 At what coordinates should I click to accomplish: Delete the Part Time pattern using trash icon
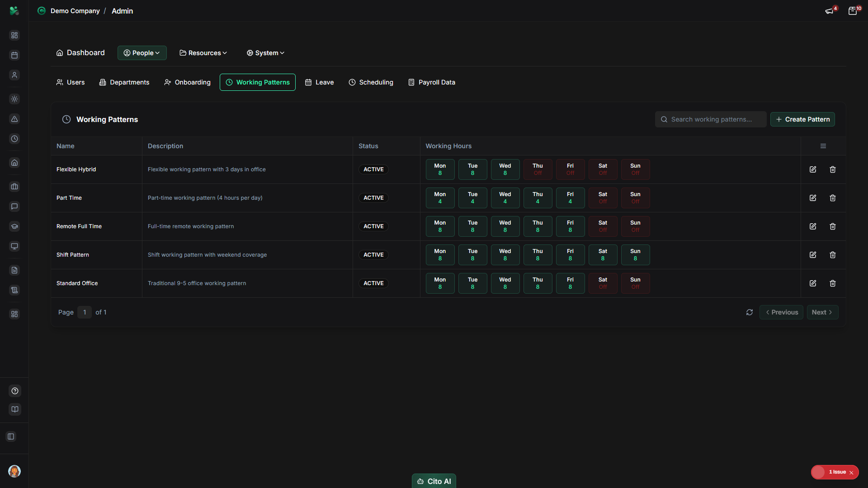[x=833, y=198]
